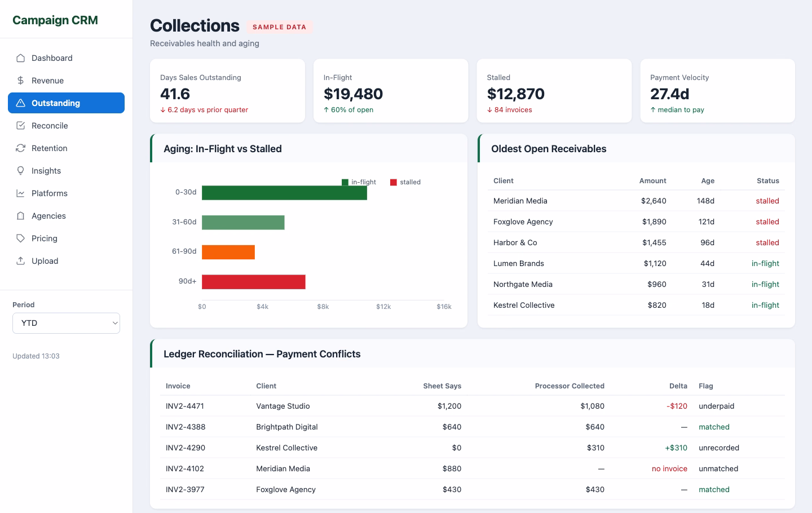This screenshot has height=513, width=812.
Task: Click the in-flight status for Lumen Brands
Action: (x=765, y=263)
